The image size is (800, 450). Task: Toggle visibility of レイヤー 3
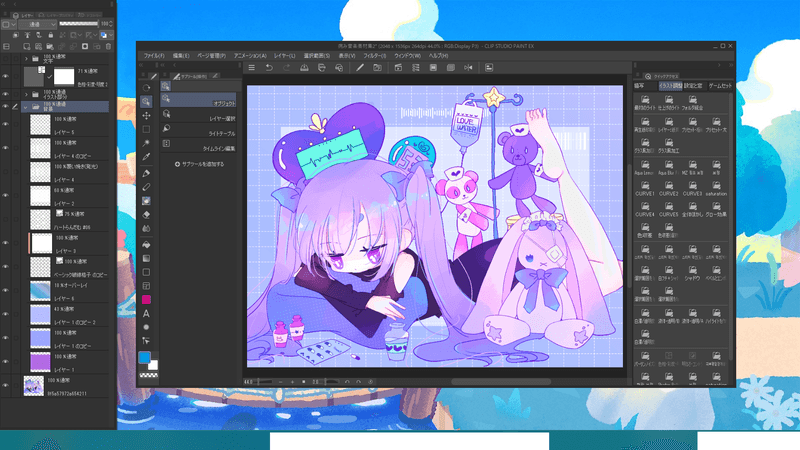click(x=6, y=245)
